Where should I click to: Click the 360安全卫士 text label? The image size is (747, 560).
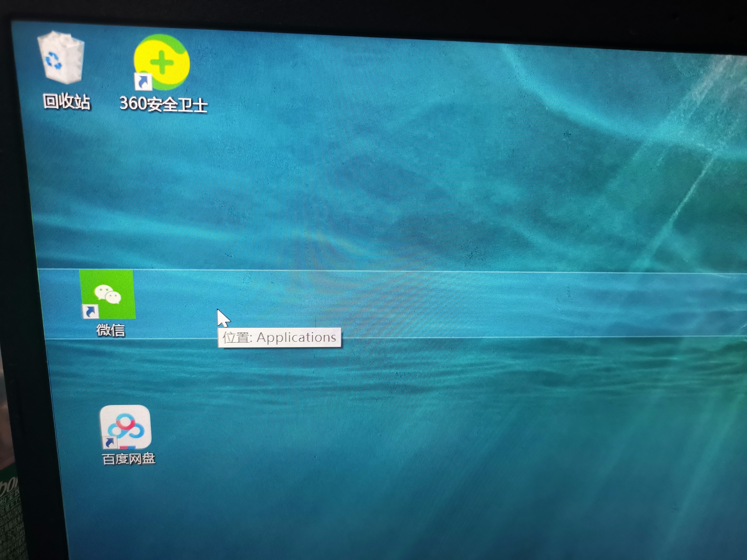163,104
